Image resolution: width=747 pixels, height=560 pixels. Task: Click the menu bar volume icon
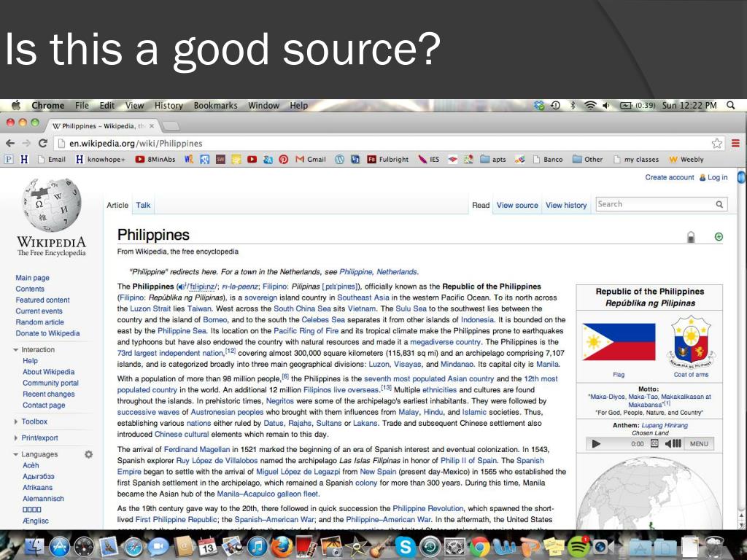(606, 105)
